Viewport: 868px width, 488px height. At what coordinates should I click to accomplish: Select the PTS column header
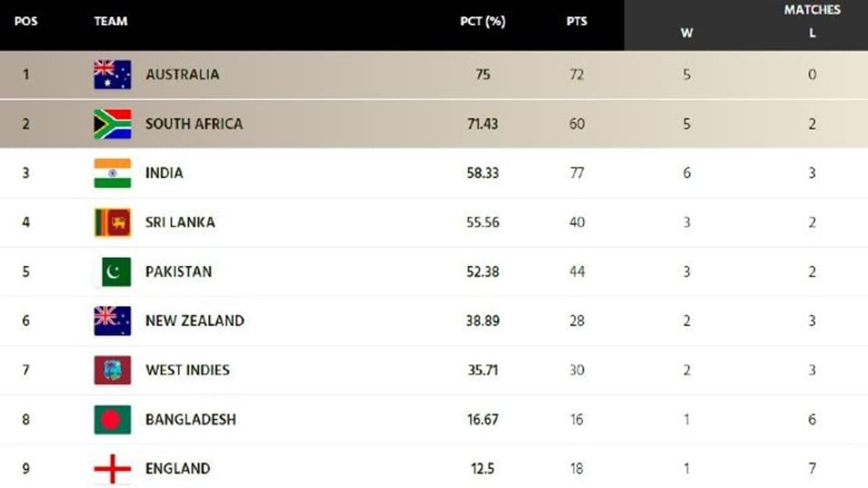[x=576, y=21]
